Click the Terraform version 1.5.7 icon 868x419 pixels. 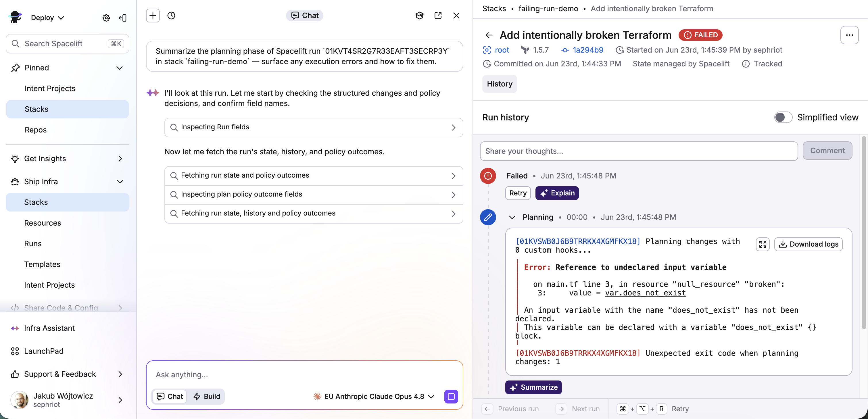tap(525, 50)
